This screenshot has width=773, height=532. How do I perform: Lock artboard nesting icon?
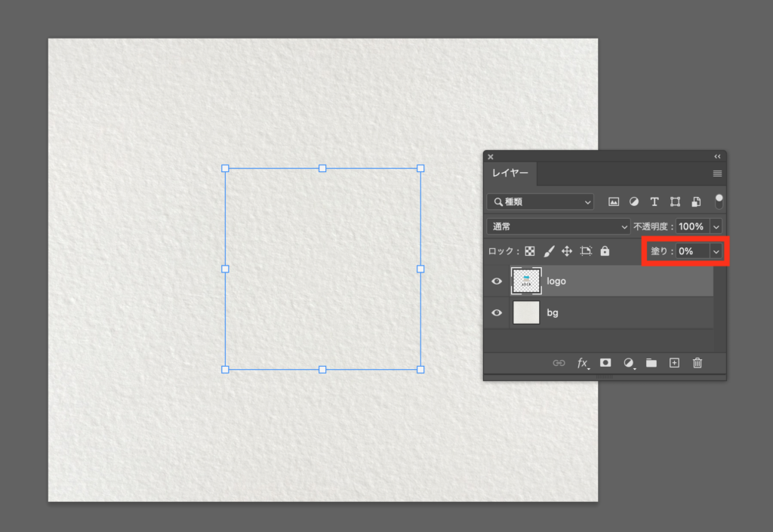pyautogui.click(x=586, y=251)
